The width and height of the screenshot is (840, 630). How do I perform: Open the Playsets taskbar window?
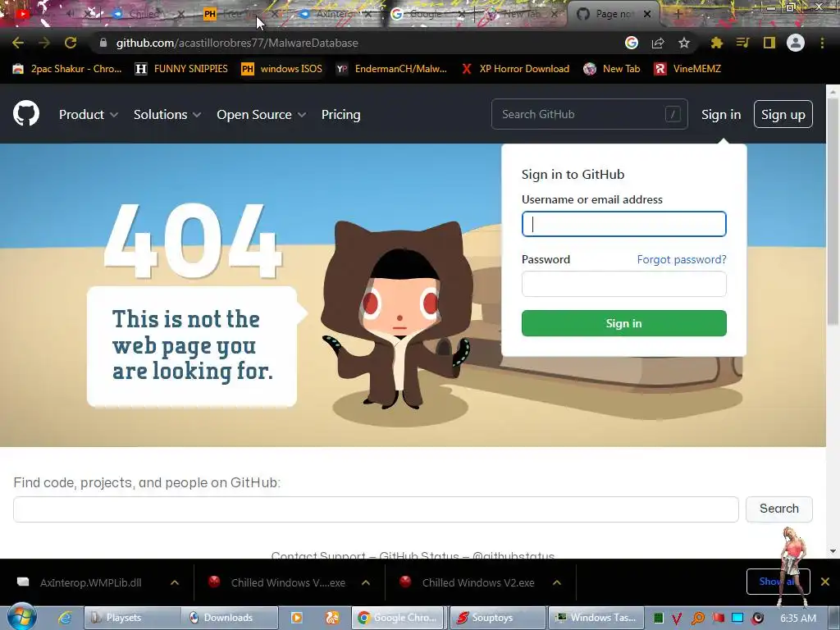click(x=132, y=618)
